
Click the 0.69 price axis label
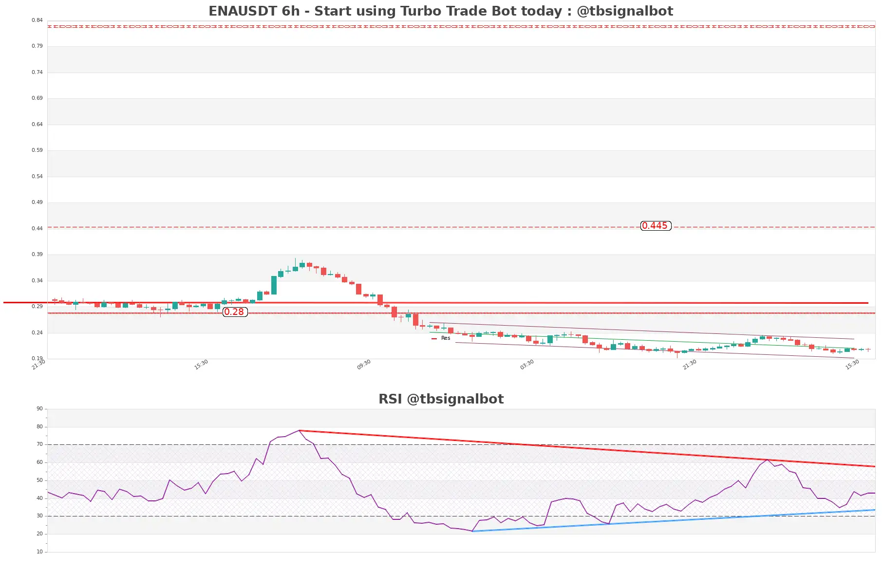[37, 98]
